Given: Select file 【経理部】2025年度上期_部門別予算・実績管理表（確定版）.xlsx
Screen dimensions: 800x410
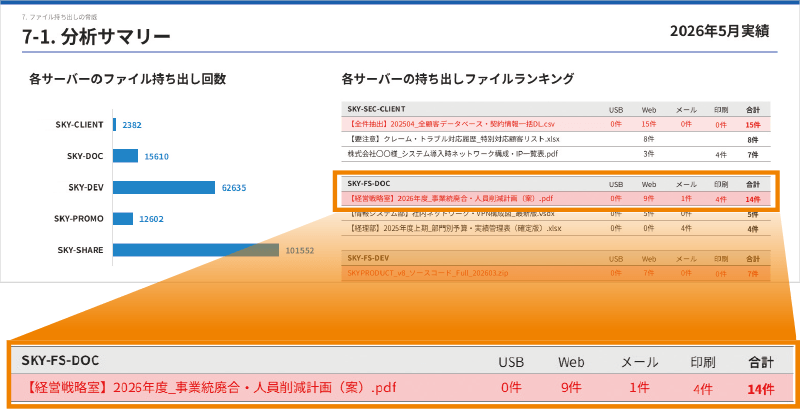Looking at the screenshot, I should pos(455,228).
